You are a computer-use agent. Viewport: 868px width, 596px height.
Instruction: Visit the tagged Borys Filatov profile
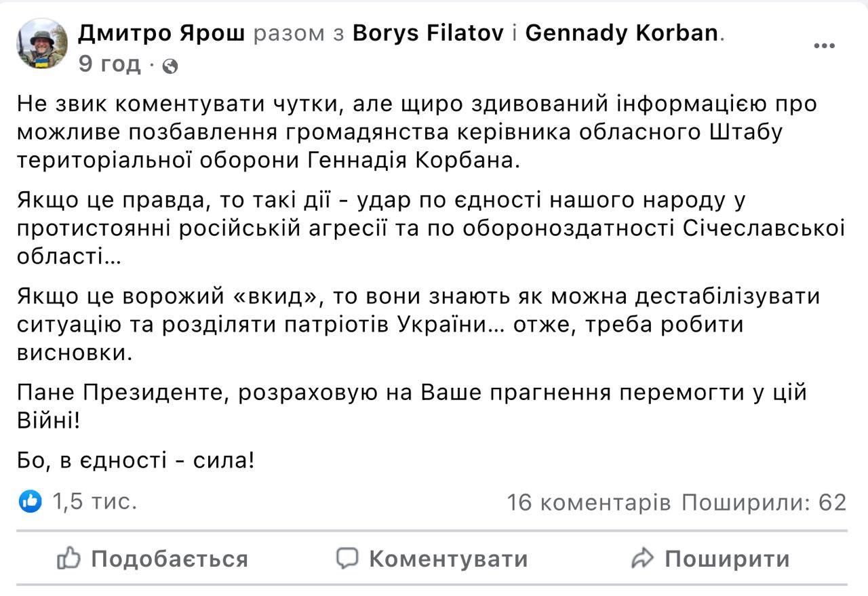(428, 33)
